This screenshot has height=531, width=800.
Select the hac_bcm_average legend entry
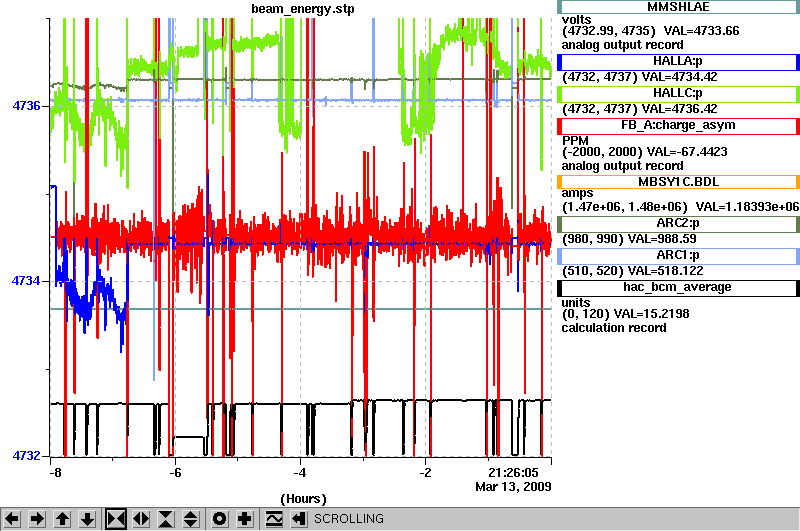pos(678,288)
